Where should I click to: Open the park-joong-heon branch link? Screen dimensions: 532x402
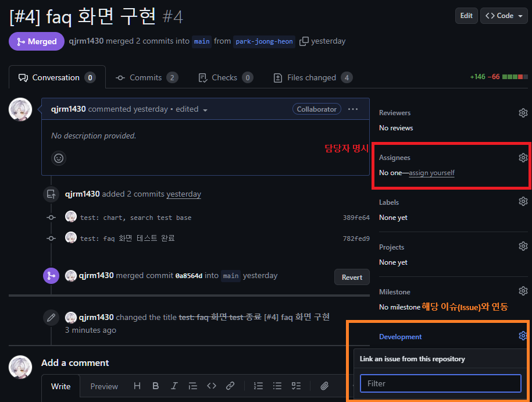coord(264,41)
